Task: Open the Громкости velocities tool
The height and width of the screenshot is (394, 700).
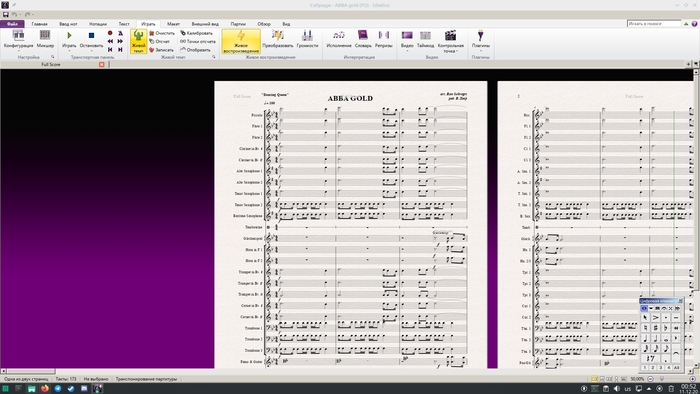Action: click(x=307, y=39)
